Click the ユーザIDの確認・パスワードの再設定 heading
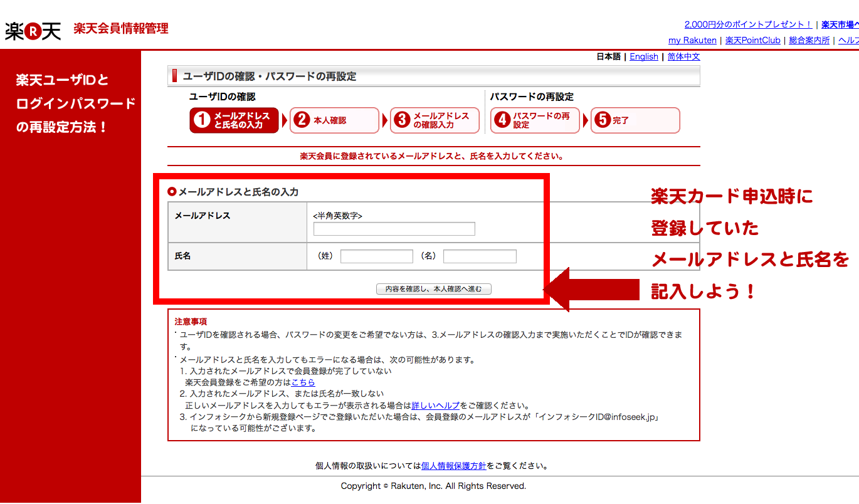Image resolution: width=859 pixels, height=504 pixels. [270, 76]
